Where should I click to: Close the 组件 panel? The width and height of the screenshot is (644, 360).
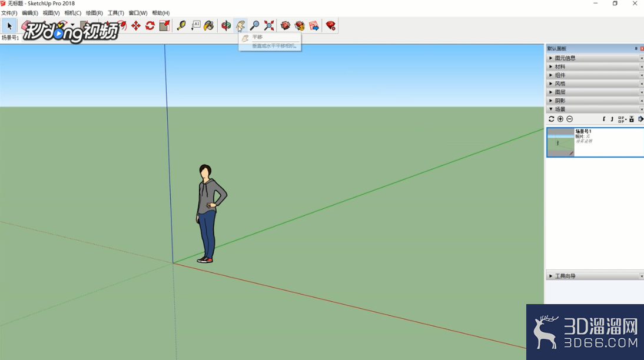(642, 75)
